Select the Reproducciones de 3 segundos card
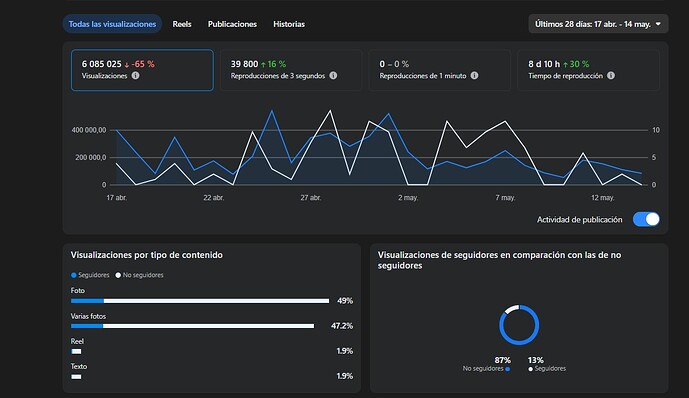The width and height of the screenshot is (689, 398). 291,70
